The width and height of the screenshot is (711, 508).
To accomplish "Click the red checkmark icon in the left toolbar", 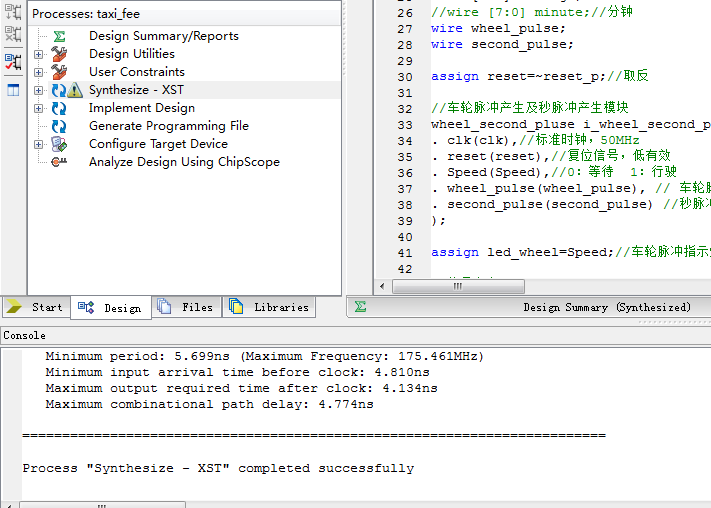I will [x=13, y=62].
